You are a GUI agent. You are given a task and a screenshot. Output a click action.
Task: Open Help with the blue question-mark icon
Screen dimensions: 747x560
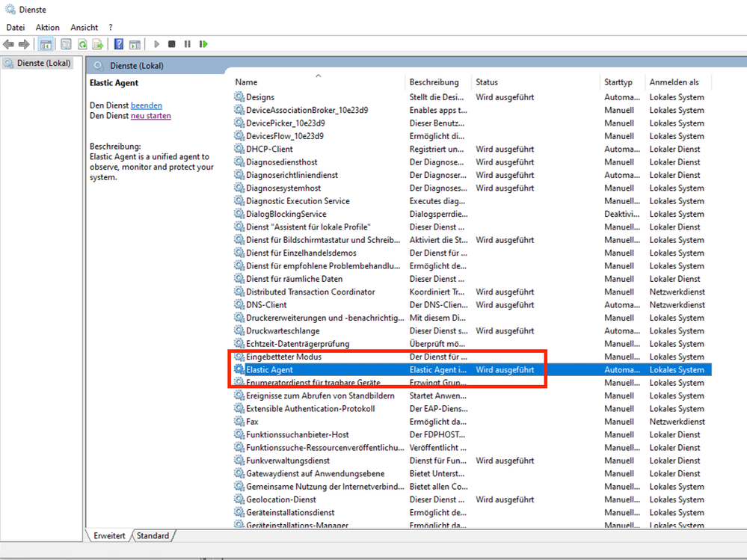119,44
